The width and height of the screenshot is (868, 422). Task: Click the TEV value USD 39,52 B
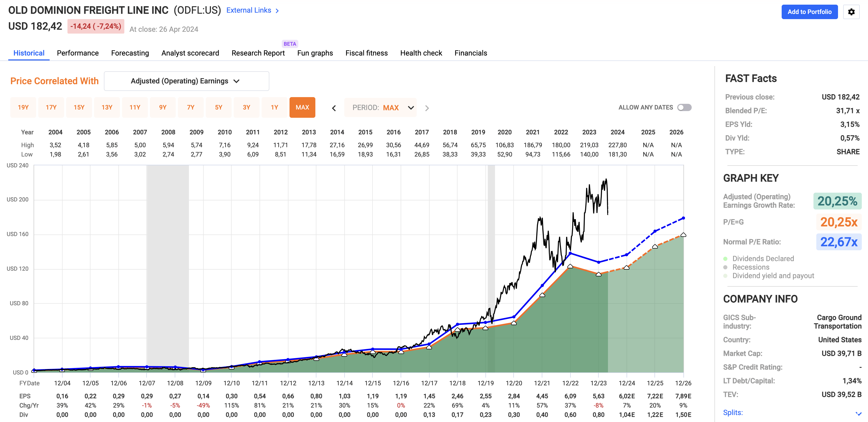pyautogui.click(x=841, y=395)
